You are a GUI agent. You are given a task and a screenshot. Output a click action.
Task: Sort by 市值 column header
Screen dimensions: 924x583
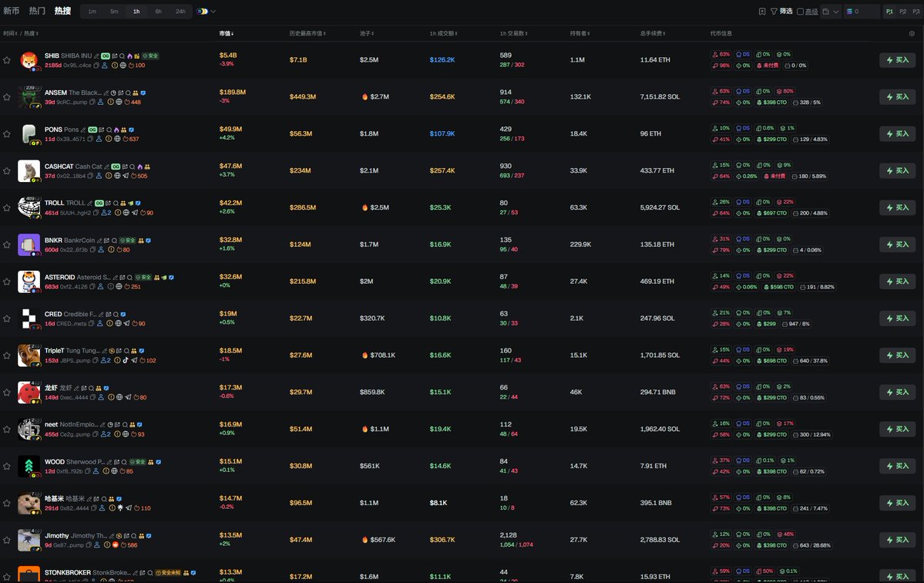[x=227, y=34]
